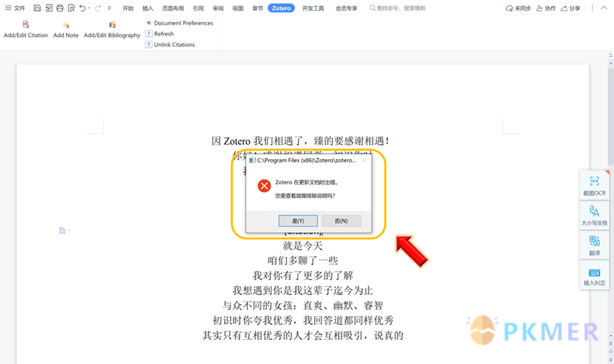Close the Zotero error dialog with X
The width and height of the screenshot is (614, 364).
point(364,160)
